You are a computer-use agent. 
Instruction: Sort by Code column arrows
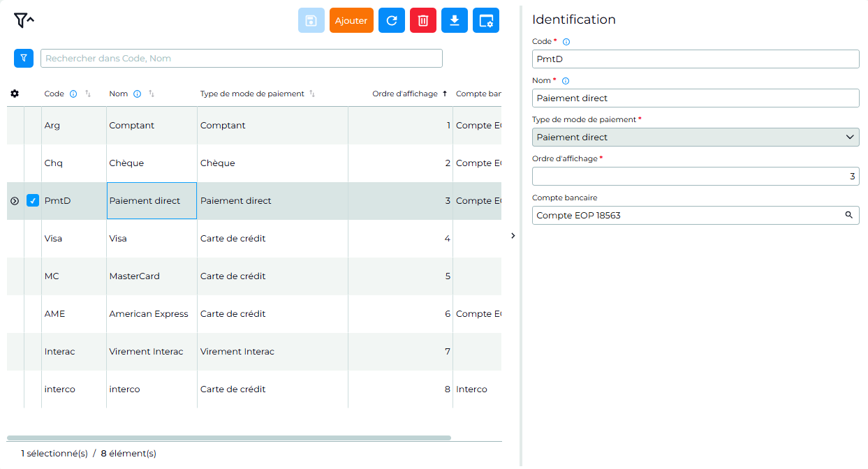tap(88, 94)
